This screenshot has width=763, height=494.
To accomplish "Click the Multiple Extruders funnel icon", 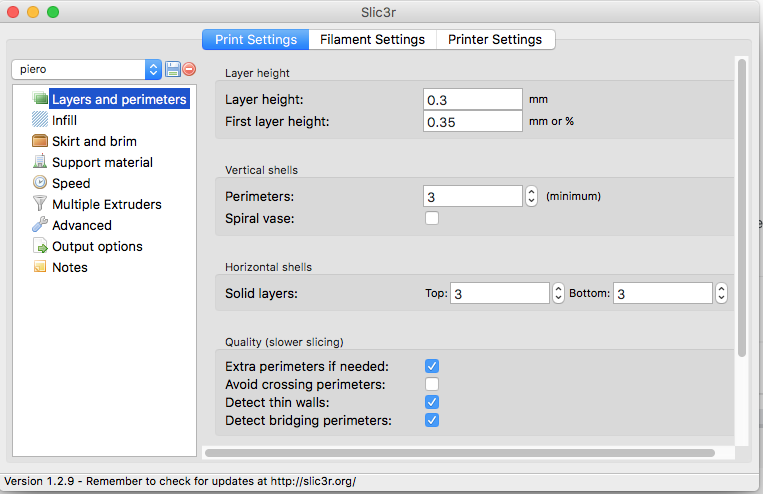I will coord(40,203).
